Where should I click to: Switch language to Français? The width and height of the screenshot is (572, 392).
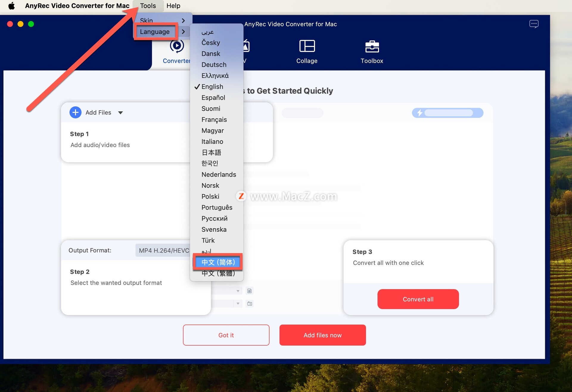coord(217,120)
